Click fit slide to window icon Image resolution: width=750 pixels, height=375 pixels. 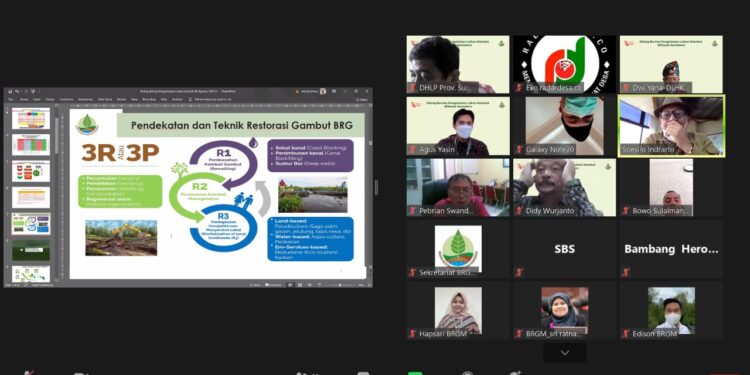pyautogui.click(x=370, y=285)
